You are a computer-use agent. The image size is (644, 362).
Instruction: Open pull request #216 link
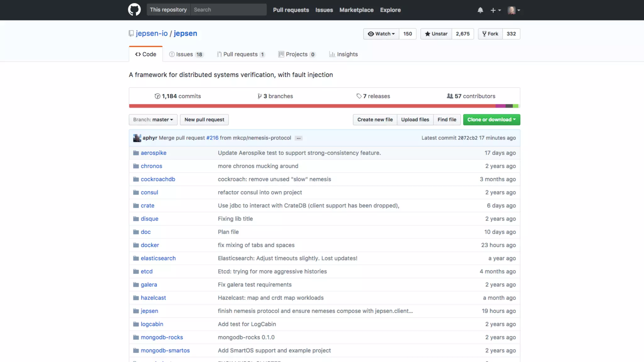(x=212, y=138)
